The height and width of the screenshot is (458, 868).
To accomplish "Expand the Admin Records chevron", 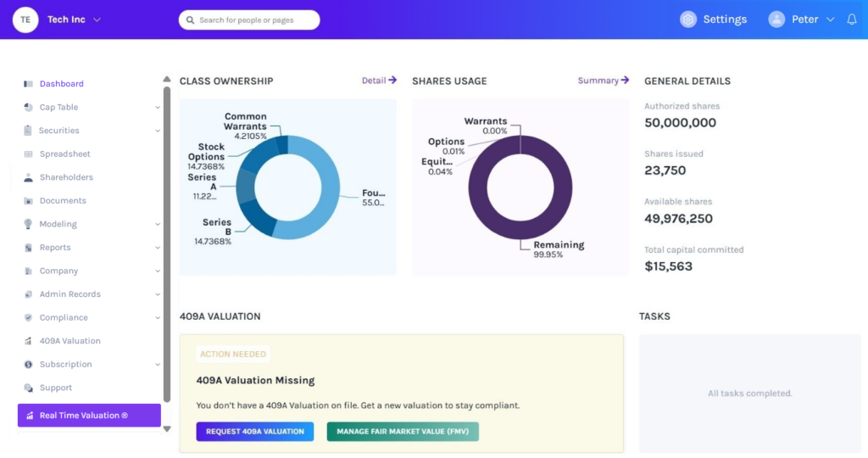I will [158, 294].
